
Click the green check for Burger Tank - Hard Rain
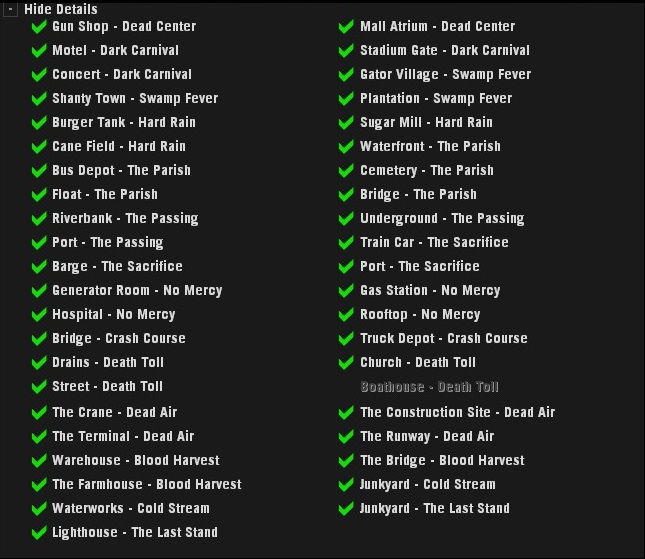[x=40, y=123]
